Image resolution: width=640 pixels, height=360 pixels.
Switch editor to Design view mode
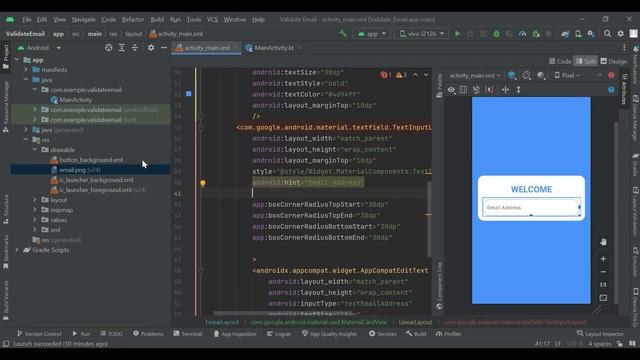coord(613,61)
